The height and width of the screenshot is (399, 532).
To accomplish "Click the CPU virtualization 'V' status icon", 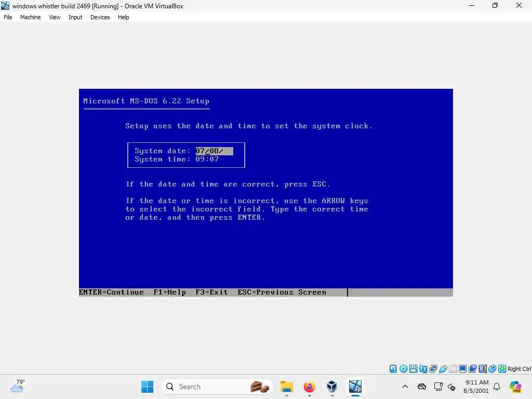I will point(482,369).
